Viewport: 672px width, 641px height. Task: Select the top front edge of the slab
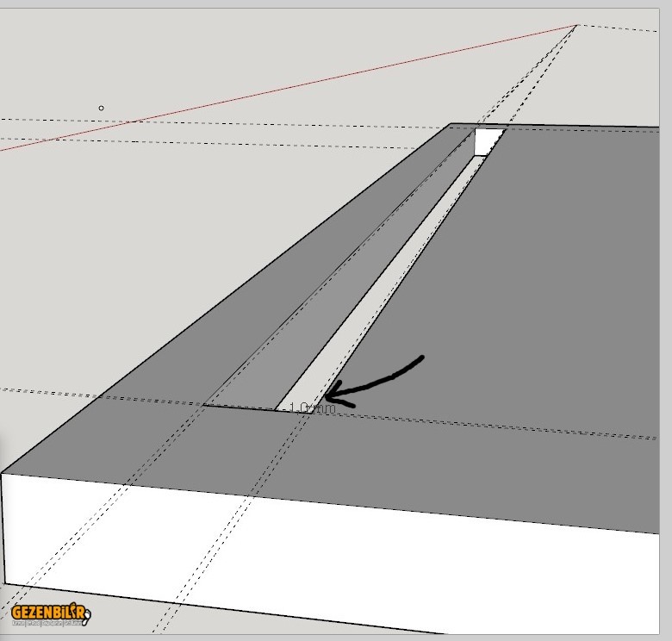coord(345,504)
